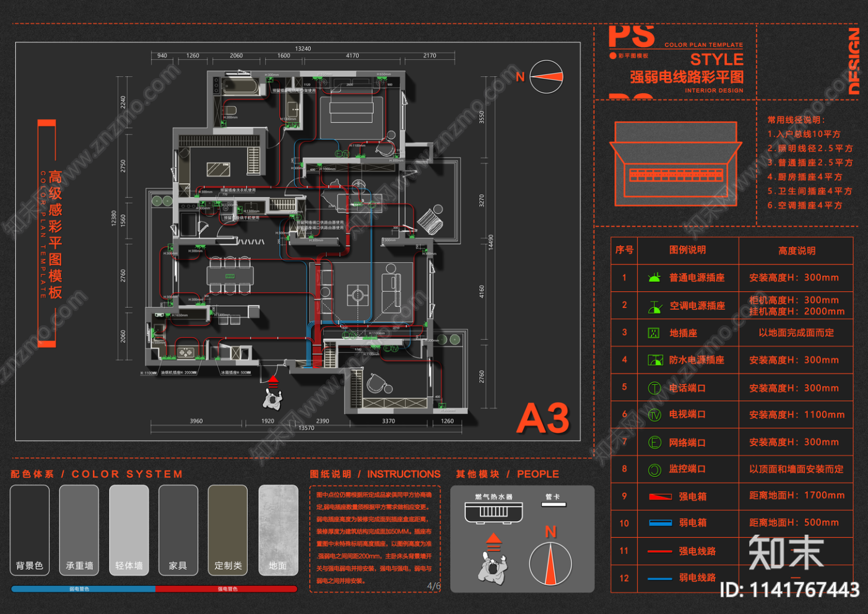Click the line 3.普通插座2.5平方
Viewport: 868px width, 614px height.
(810, 163)
